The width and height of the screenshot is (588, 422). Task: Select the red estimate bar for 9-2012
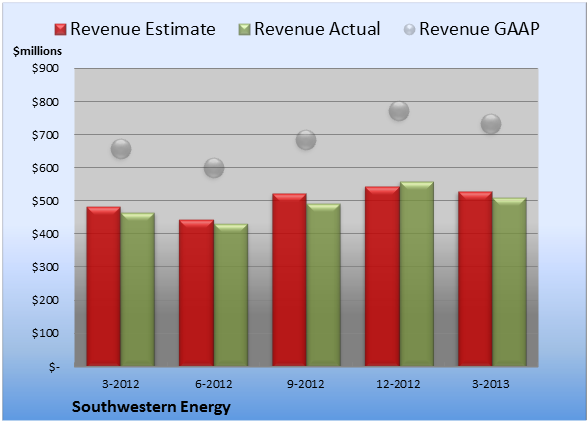tap(289, 280)
